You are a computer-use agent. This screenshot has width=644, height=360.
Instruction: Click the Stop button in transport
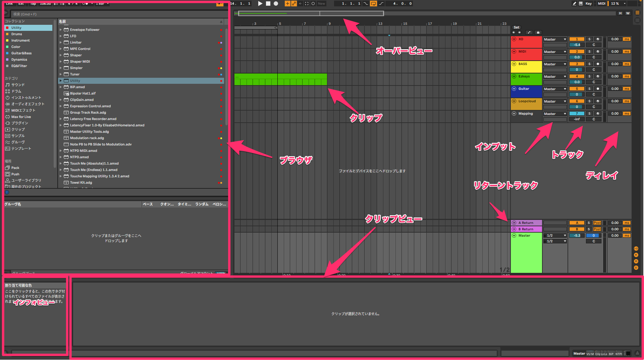268,4
